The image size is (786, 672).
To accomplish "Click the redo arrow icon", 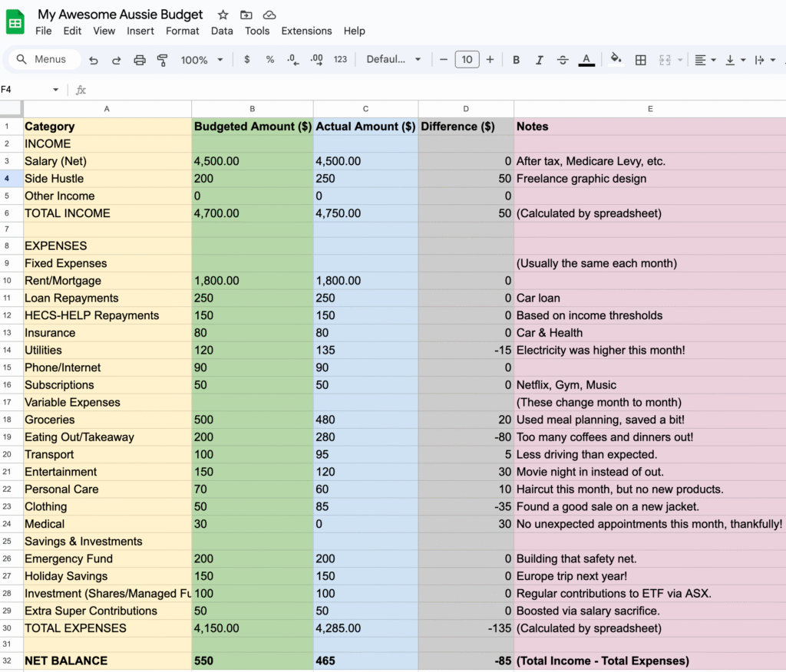I will click(117, 60).
